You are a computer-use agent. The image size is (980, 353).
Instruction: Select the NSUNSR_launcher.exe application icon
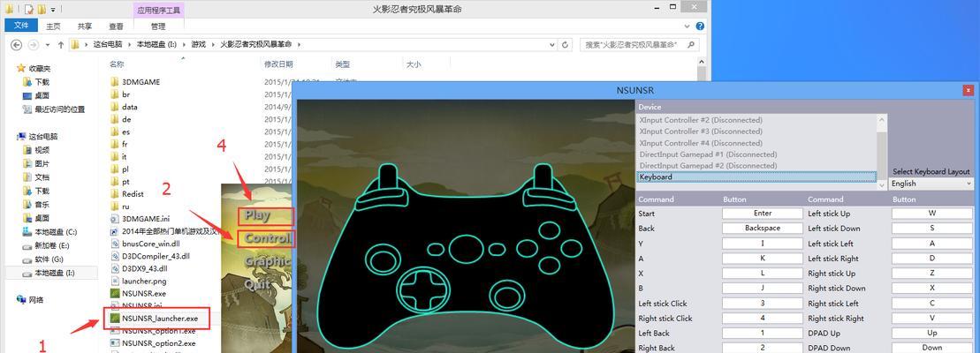[114, 318]
